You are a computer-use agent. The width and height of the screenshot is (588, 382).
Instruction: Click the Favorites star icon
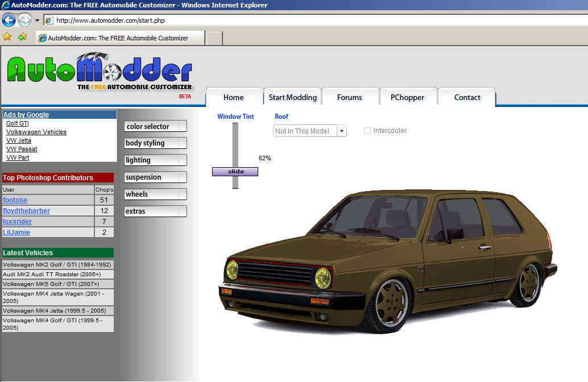tap(7, 37)
